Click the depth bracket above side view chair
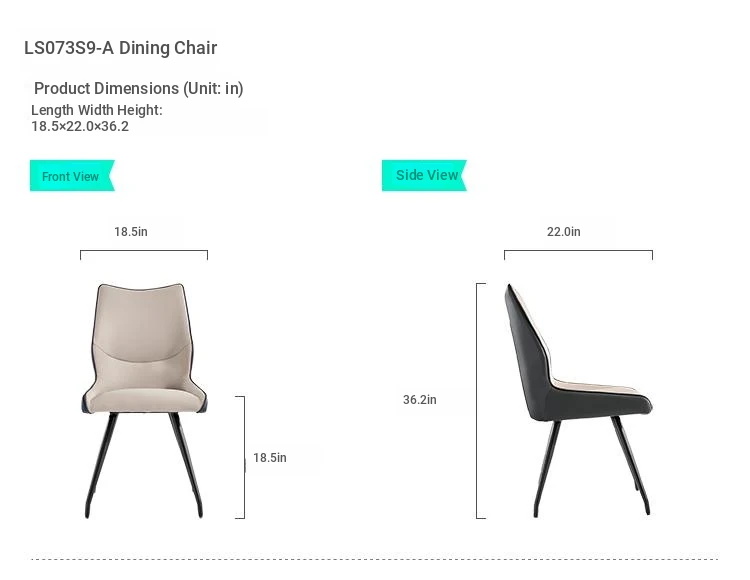This screenshot has width=750, height=580. point(578,254)
